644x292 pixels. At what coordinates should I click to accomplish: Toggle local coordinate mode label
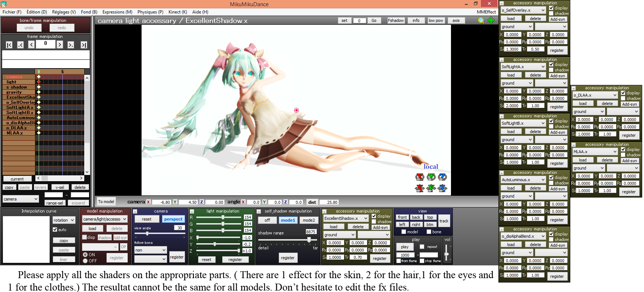431,167
